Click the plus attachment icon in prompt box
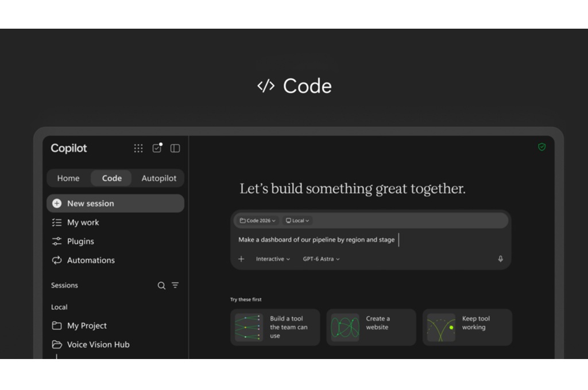The width and height of the screenshot is (588, 390). pos(241,259)
